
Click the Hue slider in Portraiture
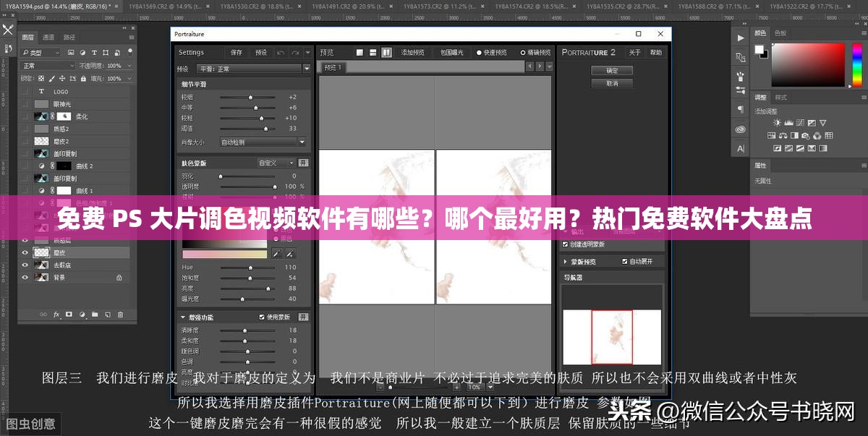250,267
